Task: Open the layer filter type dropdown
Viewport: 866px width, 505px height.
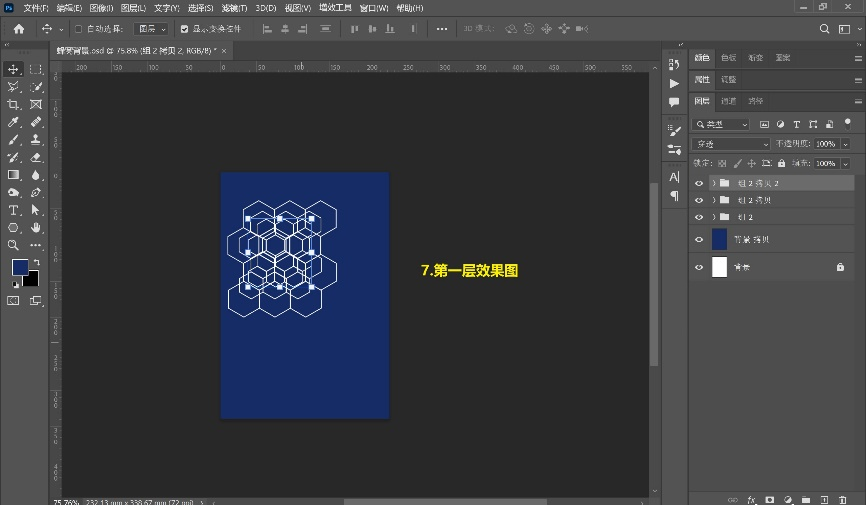Action: (721, 124)
